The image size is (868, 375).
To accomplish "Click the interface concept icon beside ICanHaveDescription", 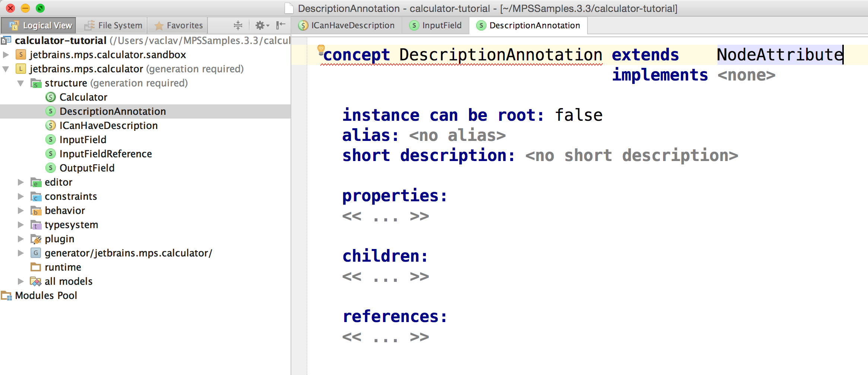I will tap(50, 126).
